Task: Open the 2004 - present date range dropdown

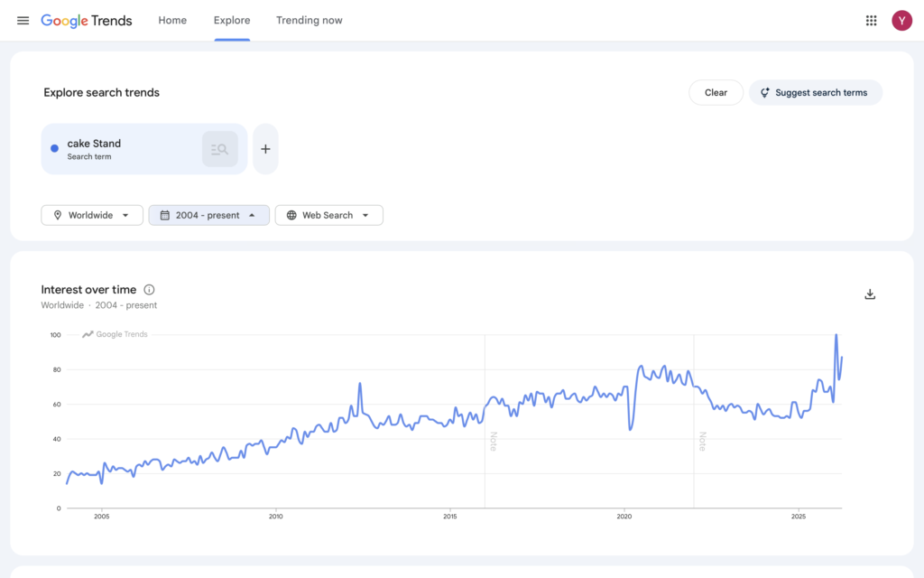Action: (208, 215)
